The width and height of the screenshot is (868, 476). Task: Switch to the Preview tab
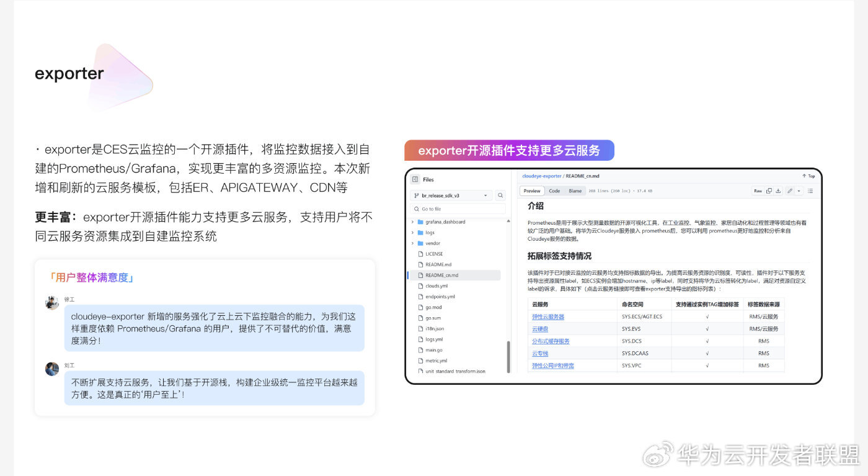pyautogui.click(x=533, y=191)
